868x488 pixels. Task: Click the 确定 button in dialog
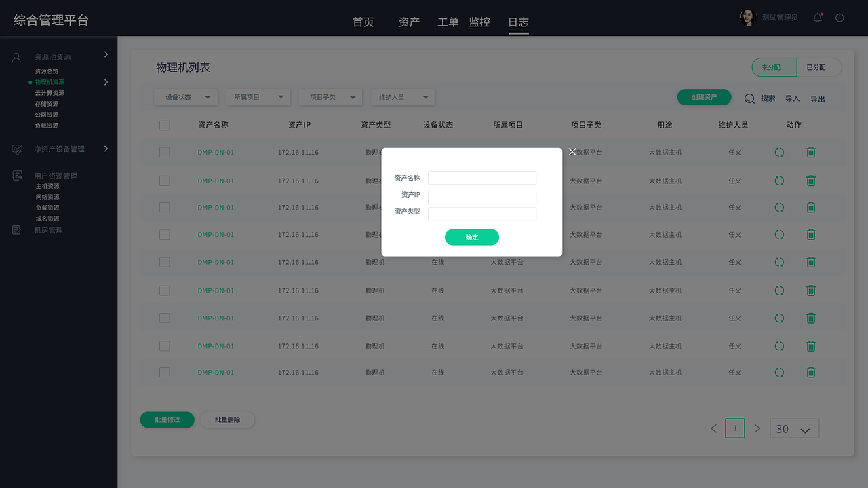click(472, 237)
